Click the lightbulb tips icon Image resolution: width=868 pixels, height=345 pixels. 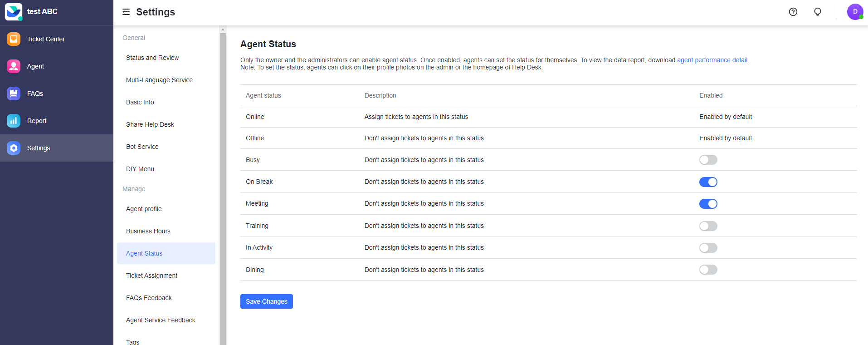[x=817, y=12]
